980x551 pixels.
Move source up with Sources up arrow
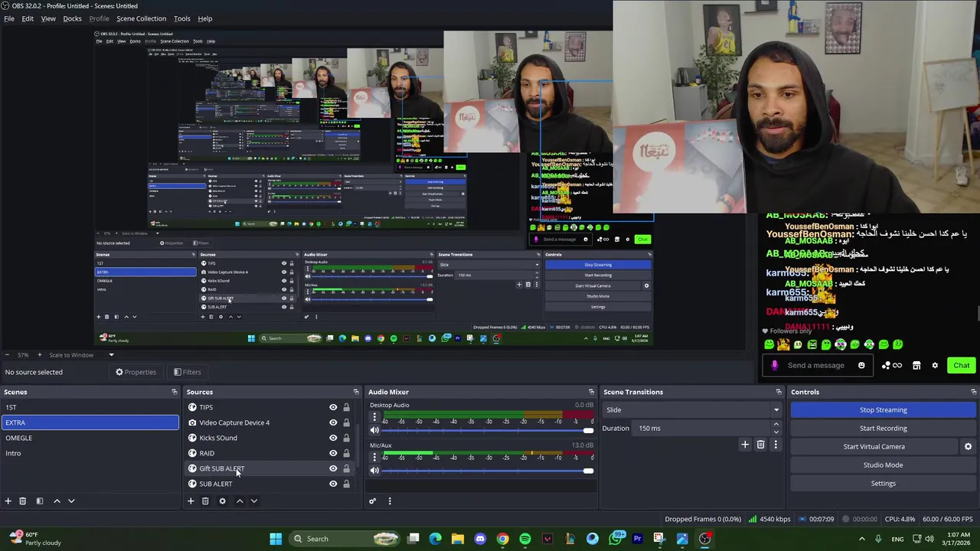(x=240, y=501)
